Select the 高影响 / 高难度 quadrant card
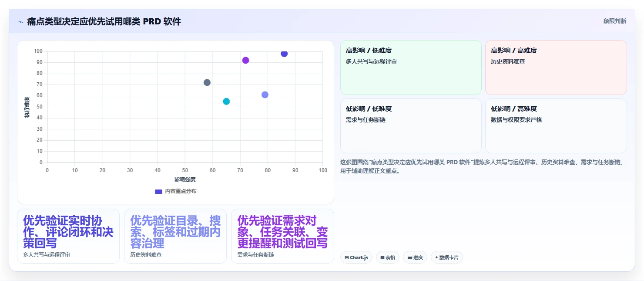 point(556,68)
